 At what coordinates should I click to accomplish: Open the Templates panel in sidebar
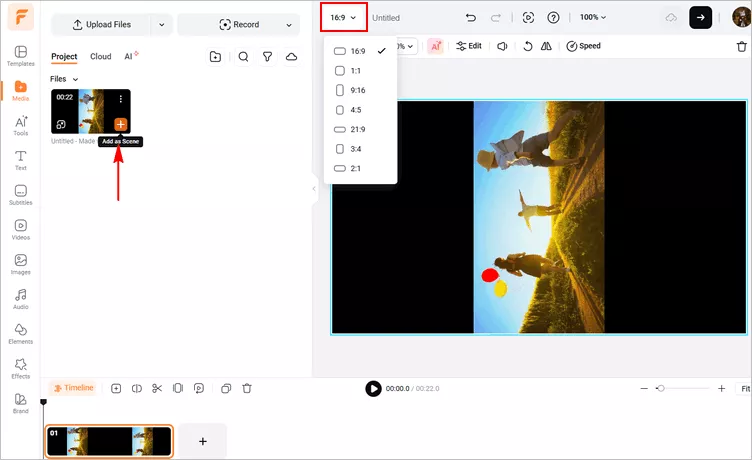(x=20, y=55)
